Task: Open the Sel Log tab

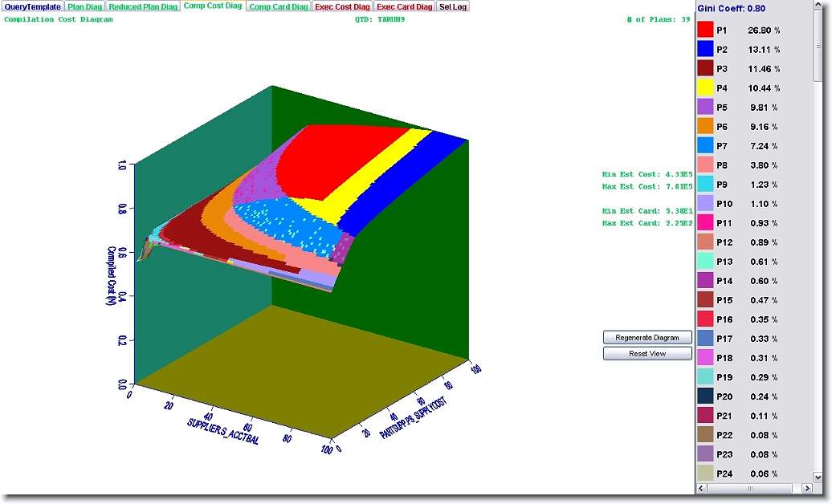Action: (x=452, y=6)
